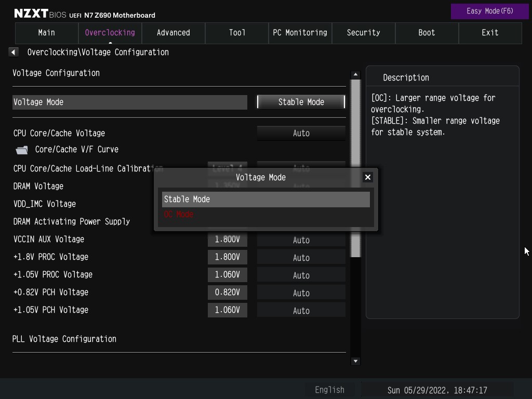The height and width of the screenshot is (399, 532).
Task: Change language via the English button
Action: click(329, 390)
